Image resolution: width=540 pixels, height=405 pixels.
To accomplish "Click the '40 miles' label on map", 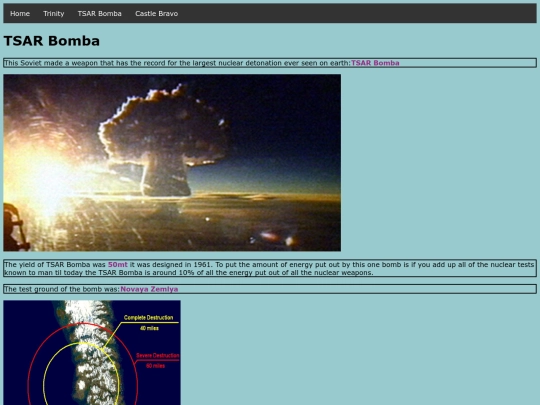I will pyautogui.click(x=149, y=328).
